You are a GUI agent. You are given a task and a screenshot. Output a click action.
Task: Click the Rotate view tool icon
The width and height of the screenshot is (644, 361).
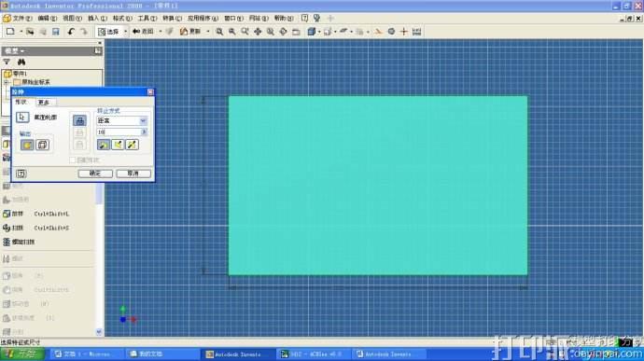tap(283, 32)
